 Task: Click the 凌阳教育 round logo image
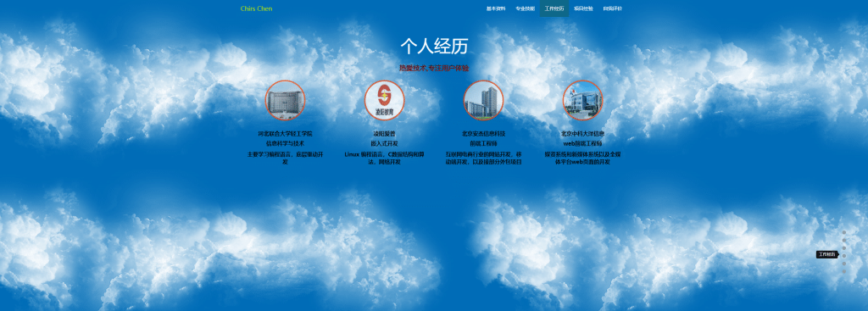[x=384, y=100]
